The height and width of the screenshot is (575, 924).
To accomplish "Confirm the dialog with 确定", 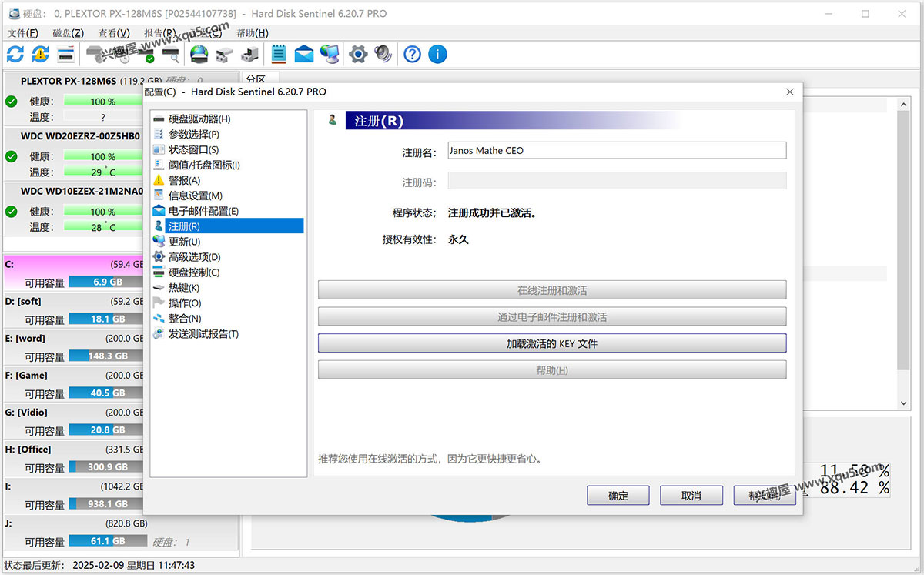I will click(x=618, y=496).
